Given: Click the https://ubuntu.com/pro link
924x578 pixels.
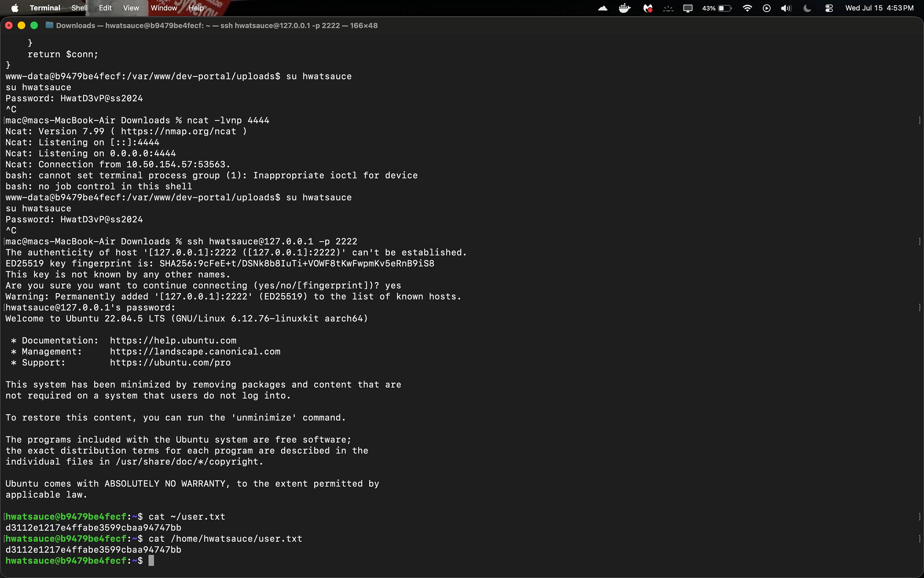Looking at the screenshot, I should pyautogui.click(x=170, y=363).
